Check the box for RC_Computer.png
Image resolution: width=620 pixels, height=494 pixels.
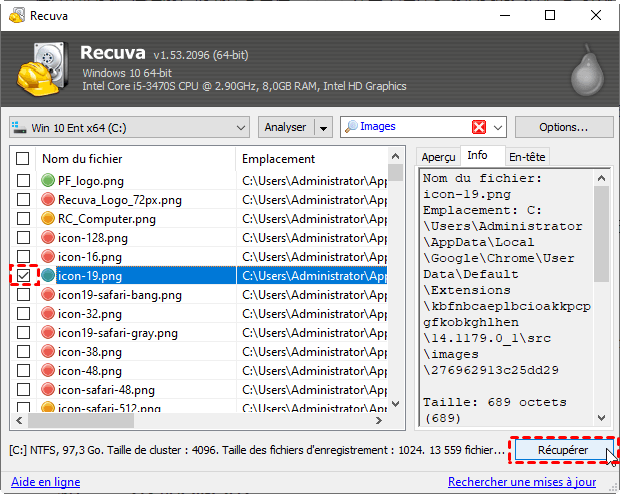click(23, 219)
